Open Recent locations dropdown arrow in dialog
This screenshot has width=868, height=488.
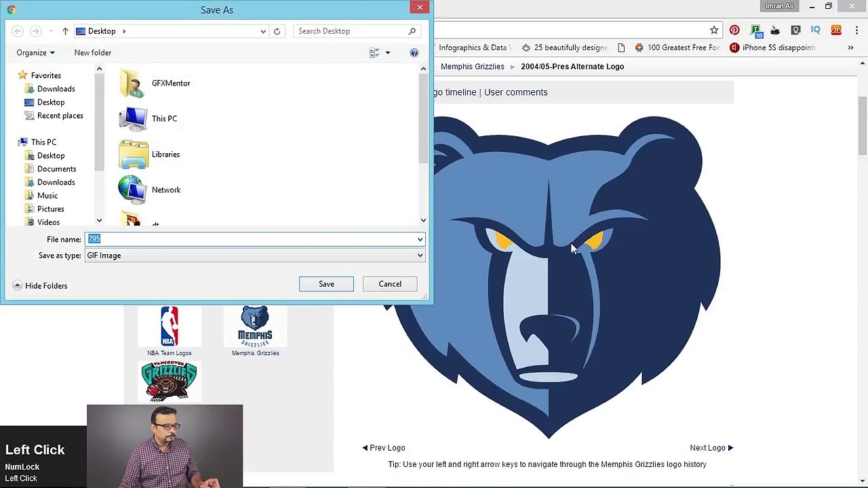point(51,31)
